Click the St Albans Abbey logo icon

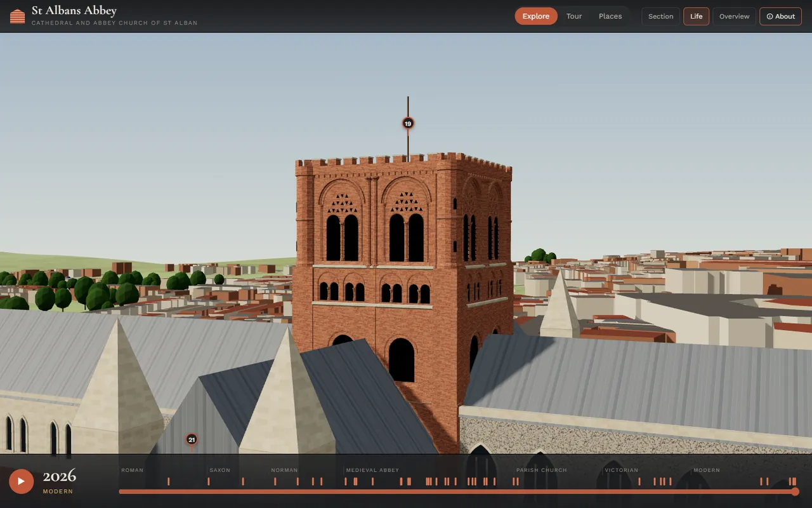click(18, 16)
